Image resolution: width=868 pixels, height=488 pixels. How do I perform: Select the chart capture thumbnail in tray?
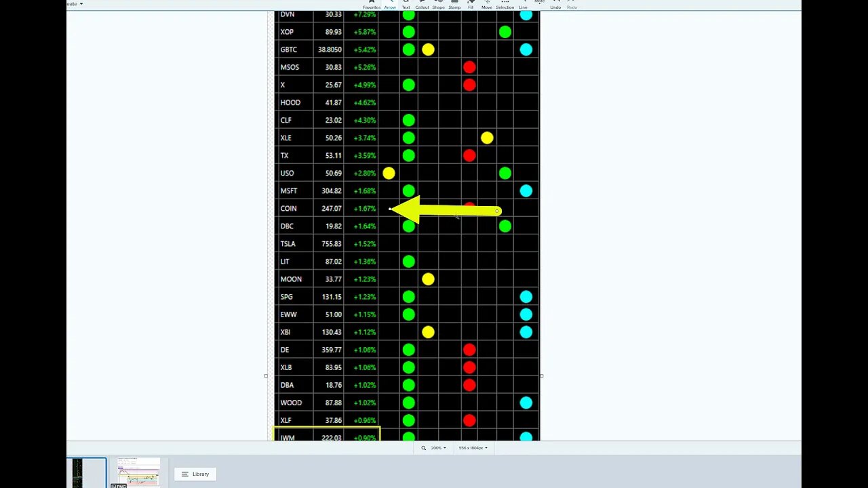point(138,472)
